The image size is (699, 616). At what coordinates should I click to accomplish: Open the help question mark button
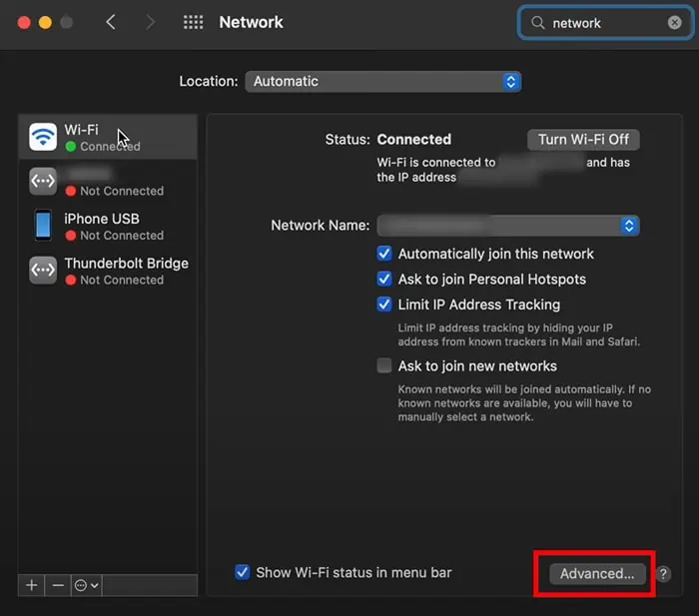coord(664,574)
